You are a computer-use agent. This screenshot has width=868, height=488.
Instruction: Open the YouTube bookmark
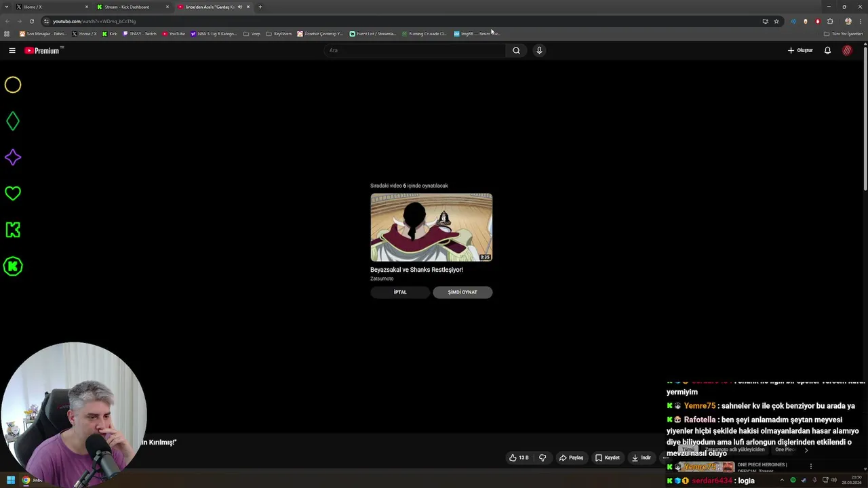[x=174, y=33]
